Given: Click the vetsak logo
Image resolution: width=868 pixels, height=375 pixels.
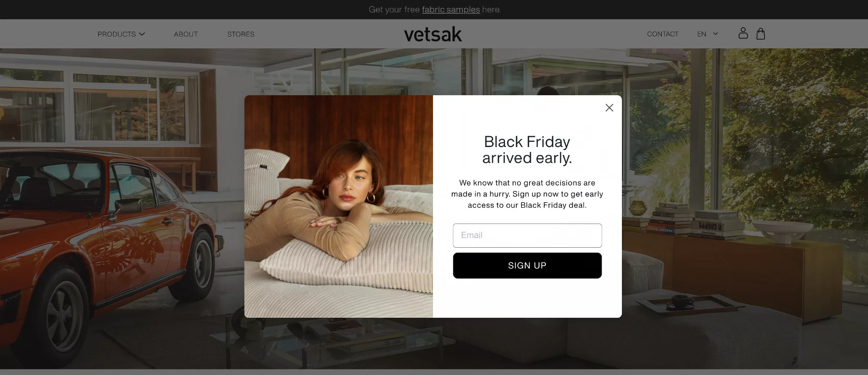Looking at the screenshot, I should coord(433,34).
